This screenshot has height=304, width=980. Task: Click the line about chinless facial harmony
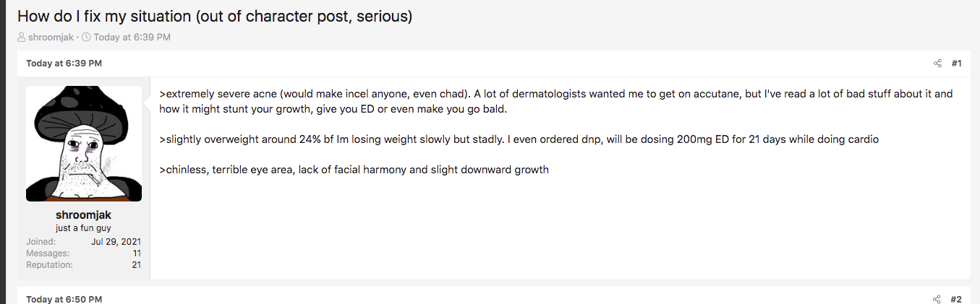click(354, 170)
